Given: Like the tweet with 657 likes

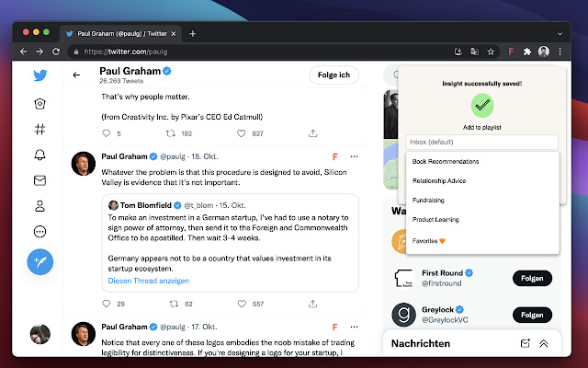Looking at the screenshot, I should coord(242,304).
